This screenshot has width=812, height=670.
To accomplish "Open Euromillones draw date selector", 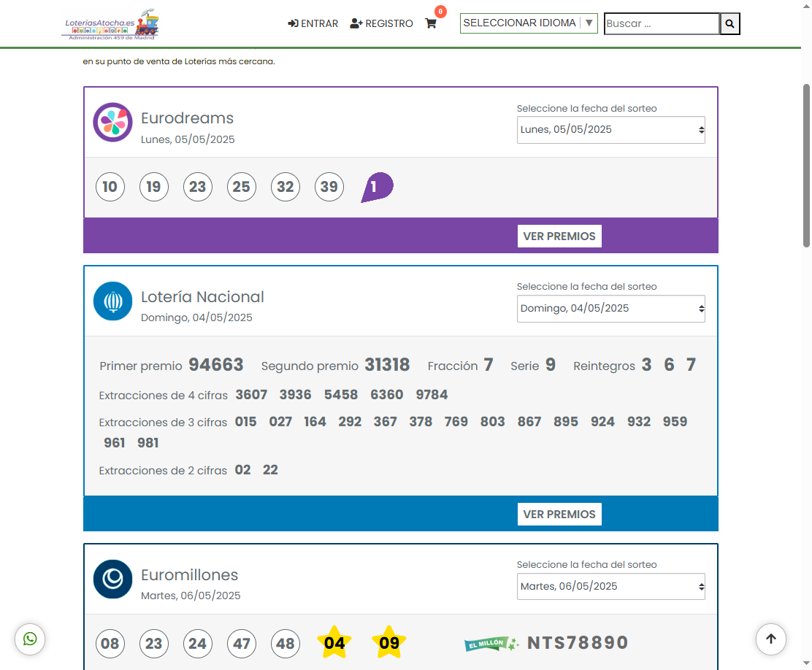I will (x=611, y=587).
